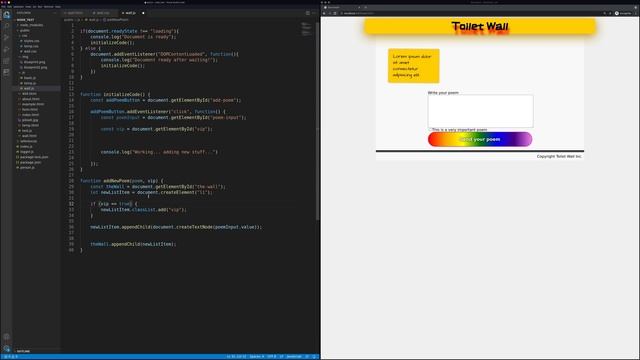Click the browser forward arrow

[x=330, y=13]
